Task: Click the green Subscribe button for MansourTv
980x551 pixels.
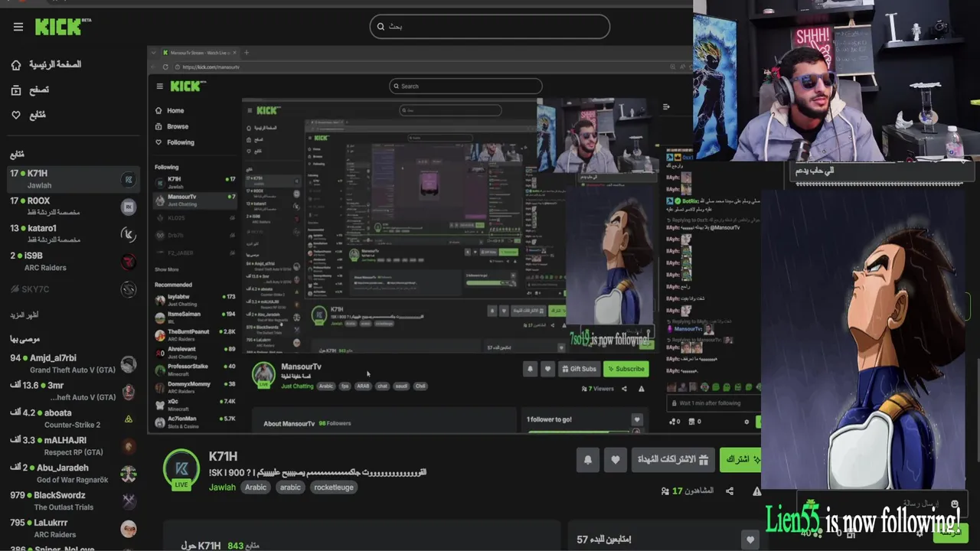Action: tap(626, 369)
